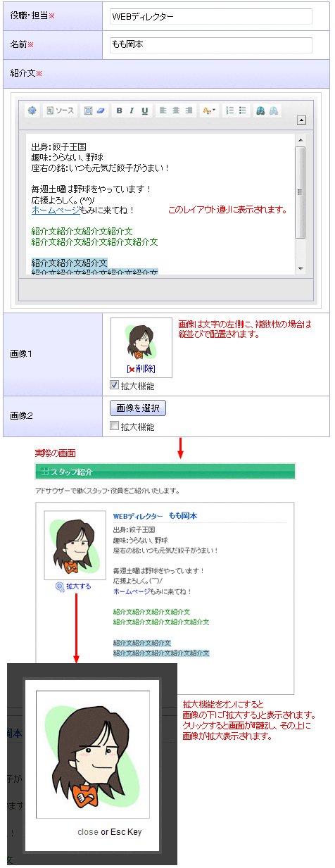The image size is (335, 868).
Task: Click the 役職・担当 input field
Action: coord(211,16)
